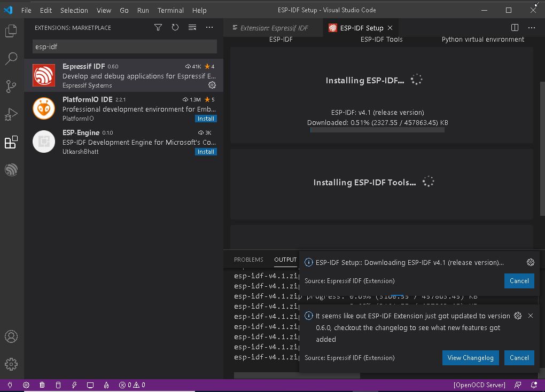Clear extensions search results icon

click(x=192, y=27)
